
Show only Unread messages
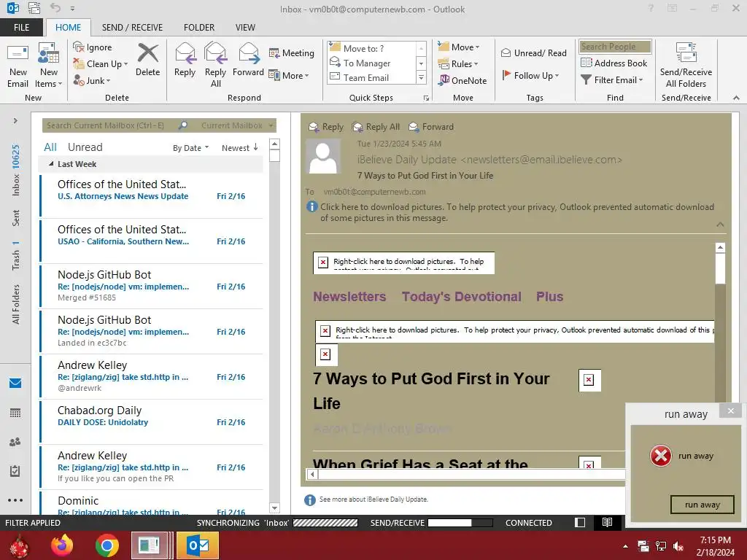(x=85, y=147)
